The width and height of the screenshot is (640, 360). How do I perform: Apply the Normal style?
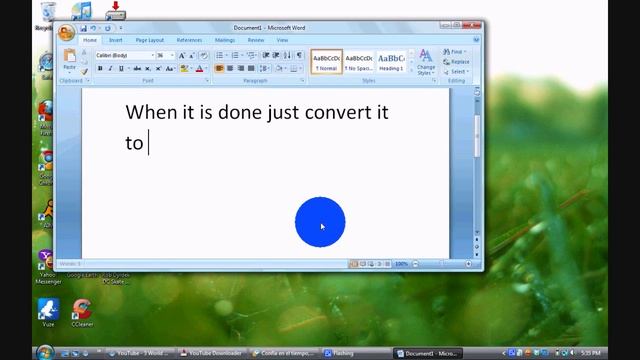click(327, 62)
